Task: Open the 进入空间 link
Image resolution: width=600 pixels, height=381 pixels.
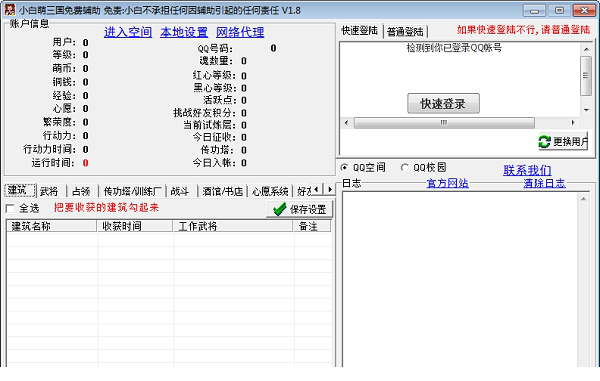Action: click(x=128, y=33)
